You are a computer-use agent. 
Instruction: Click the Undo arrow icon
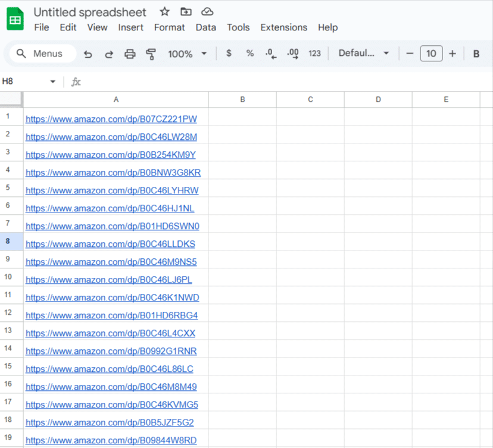click(88, 54)
